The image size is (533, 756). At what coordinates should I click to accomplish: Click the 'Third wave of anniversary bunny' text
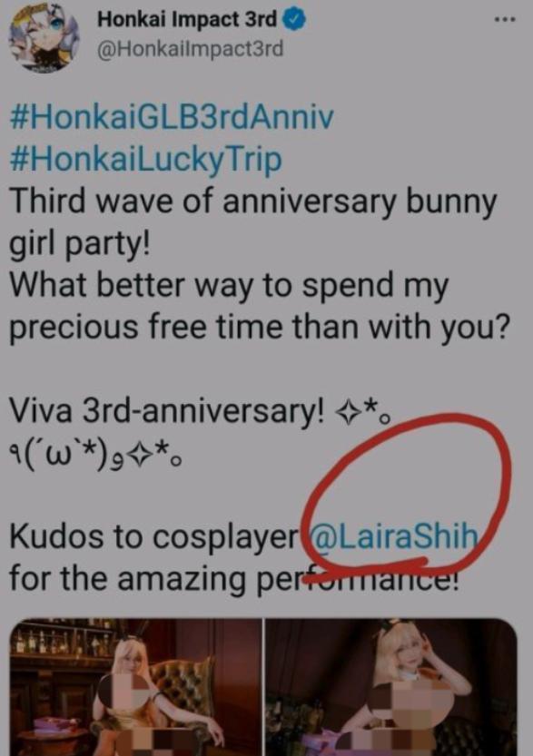click(x=252, y=201)
